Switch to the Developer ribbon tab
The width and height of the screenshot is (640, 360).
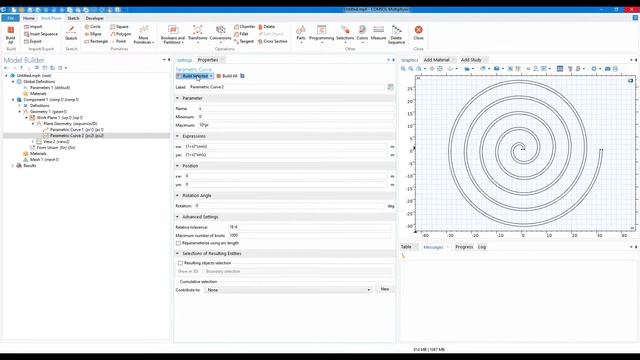(95, 18)
